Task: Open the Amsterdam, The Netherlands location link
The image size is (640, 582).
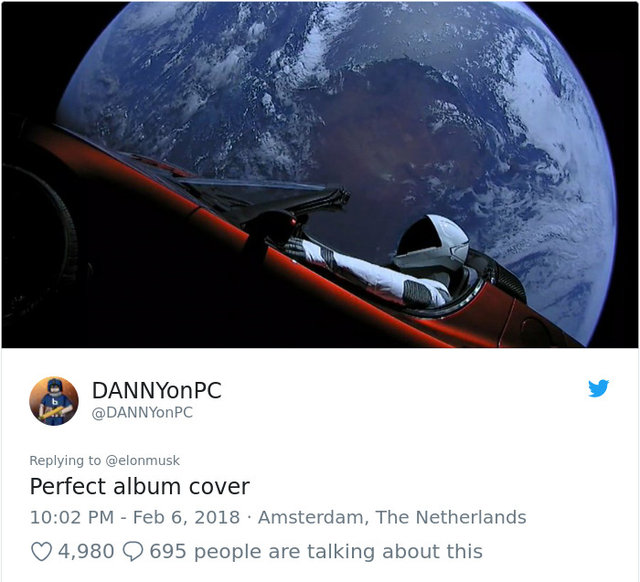Action: coord(392,517)
